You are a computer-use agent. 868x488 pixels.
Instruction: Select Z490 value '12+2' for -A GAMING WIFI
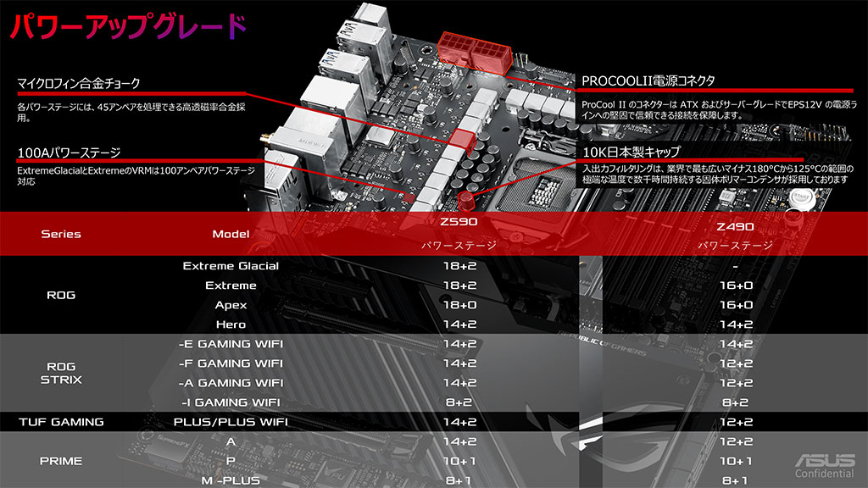click(736, 383)
